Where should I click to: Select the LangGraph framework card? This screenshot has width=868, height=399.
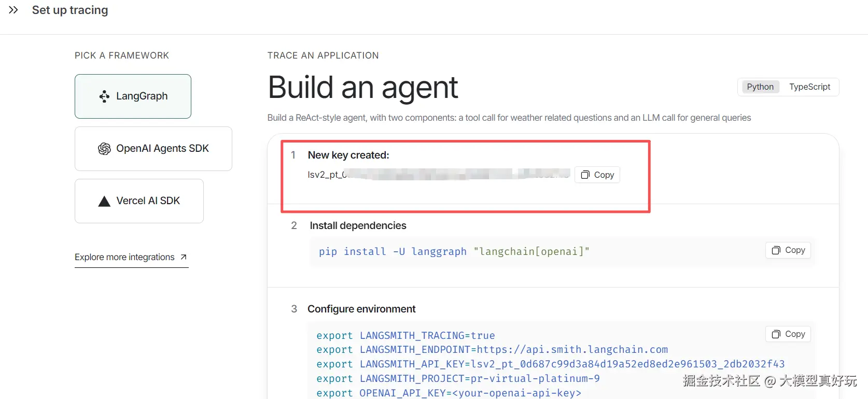(133, 96)
